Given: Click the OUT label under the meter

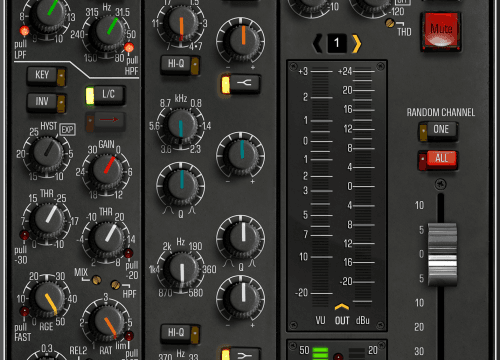Looking at the screenshot, I should click(x=342, y=321).
